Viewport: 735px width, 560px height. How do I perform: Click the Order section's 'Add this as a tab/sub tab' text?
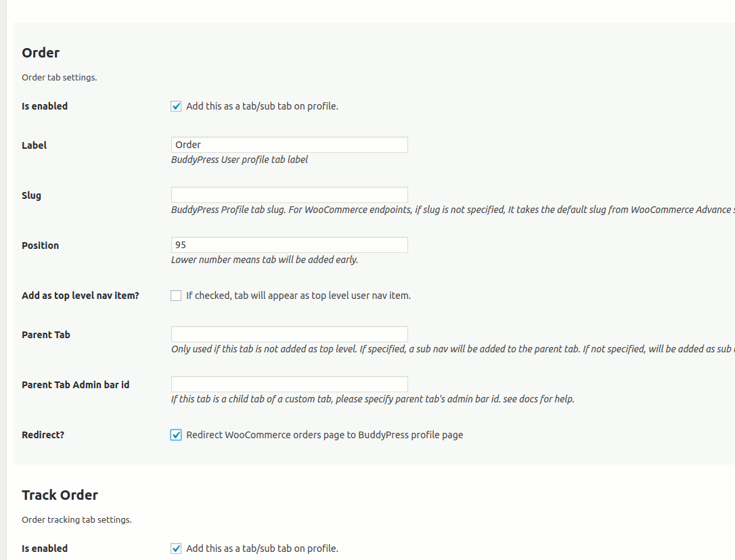click(262, 106)
